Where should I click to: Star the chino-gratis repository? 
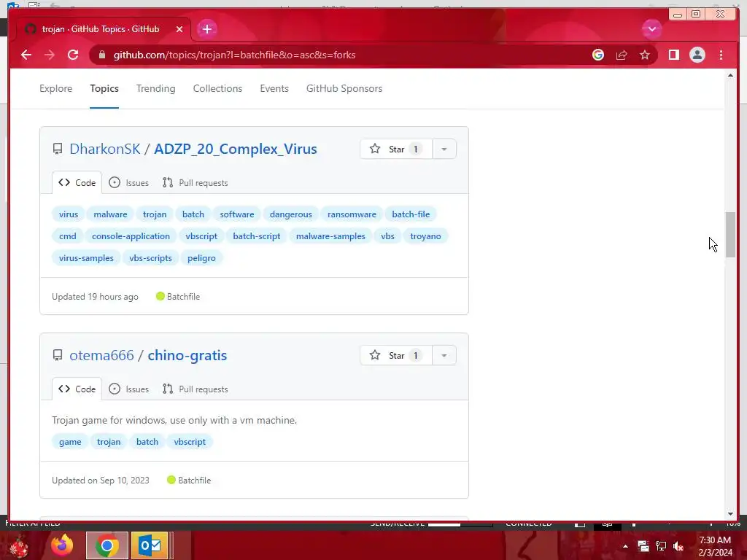tap(396, 355)
